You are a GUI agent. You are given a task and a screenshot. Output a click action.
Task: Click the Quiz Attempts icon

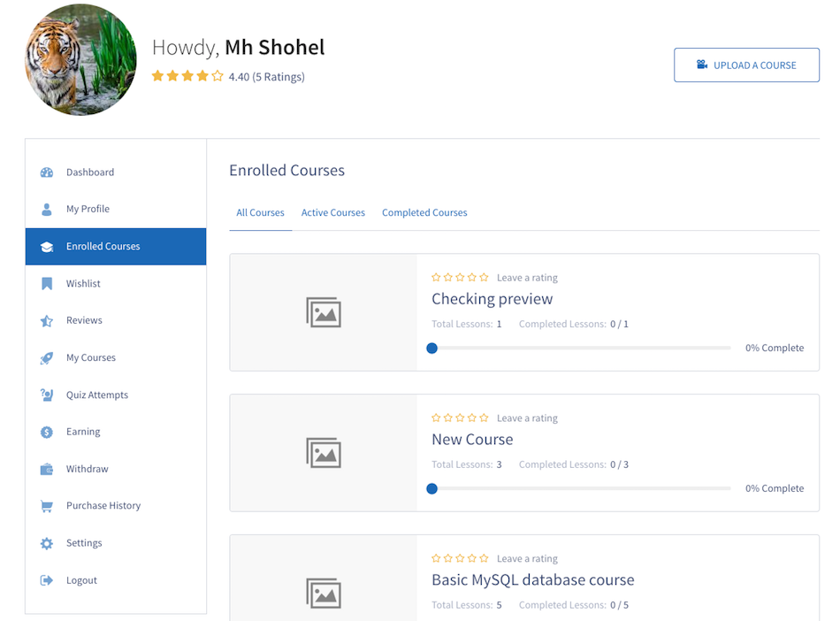(47, 395)
